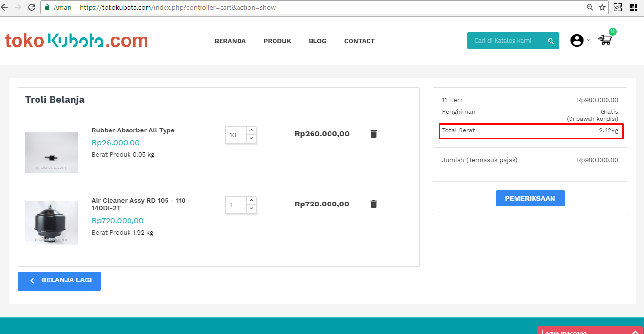
Task: Bookmark this page with the star icon
Action: (x=602, y=7)
